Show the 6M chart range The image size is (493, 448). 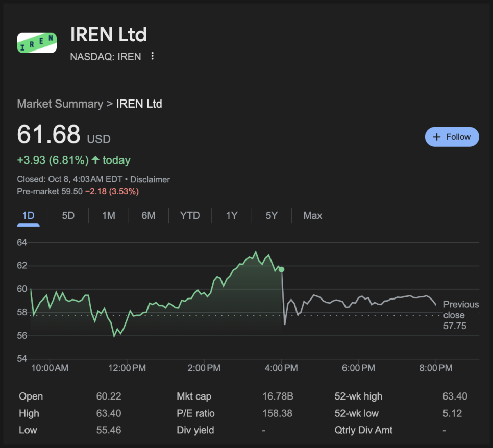coord(149,216)
